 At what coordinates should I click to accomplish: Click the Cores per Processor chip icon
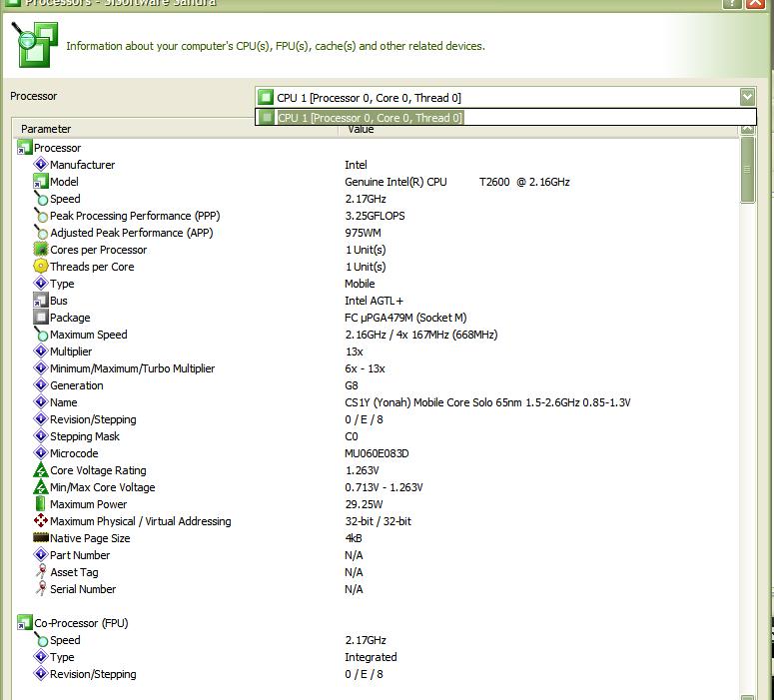pos(41,249)
